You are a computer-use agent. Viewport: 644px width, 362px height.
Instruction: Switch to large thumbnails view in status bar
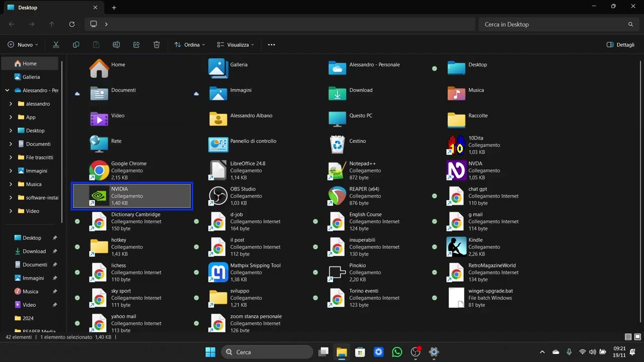click(637, 337)
